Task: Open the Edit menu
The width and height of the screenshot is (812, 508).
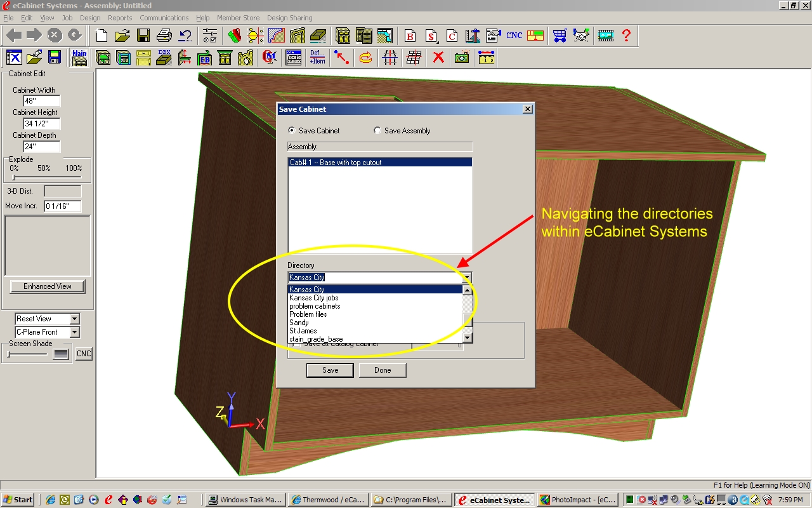Action: coord(27,18)
